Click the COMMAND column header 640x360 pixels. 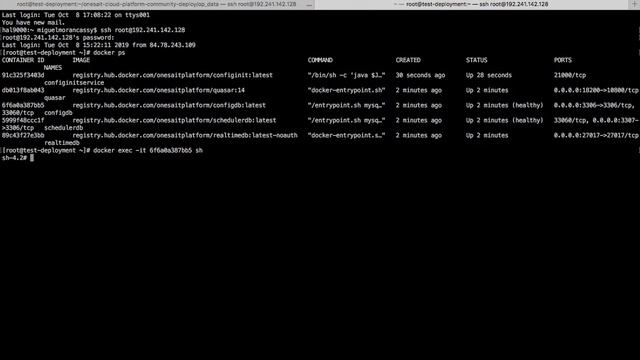click(320, 60)
